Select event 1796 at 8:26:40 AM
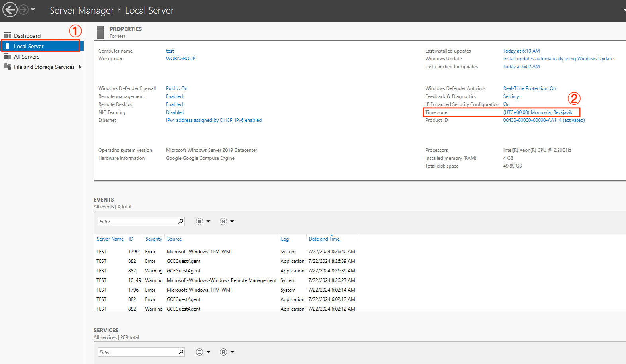 point(226,252)
